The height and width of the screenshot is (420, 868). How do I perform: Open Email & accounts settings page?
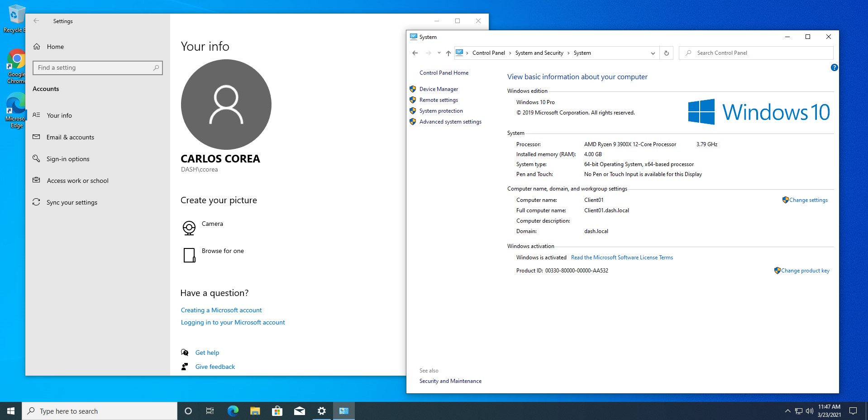point(70,137)
